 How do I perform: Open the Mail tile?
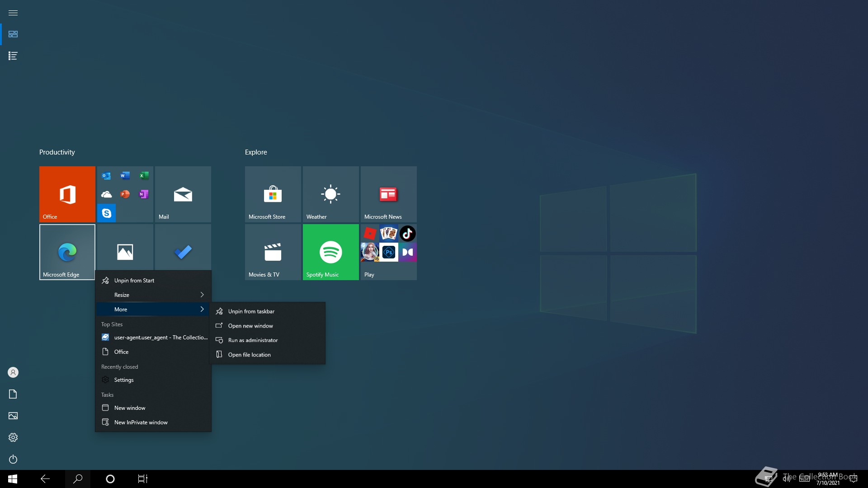click(183, 194)
